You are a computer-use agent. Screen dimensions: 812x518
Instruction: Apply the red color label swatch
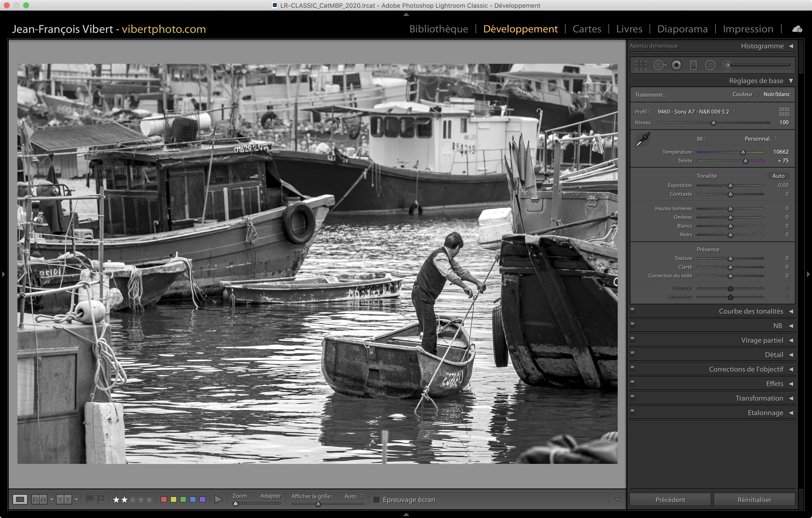[164, 499]
